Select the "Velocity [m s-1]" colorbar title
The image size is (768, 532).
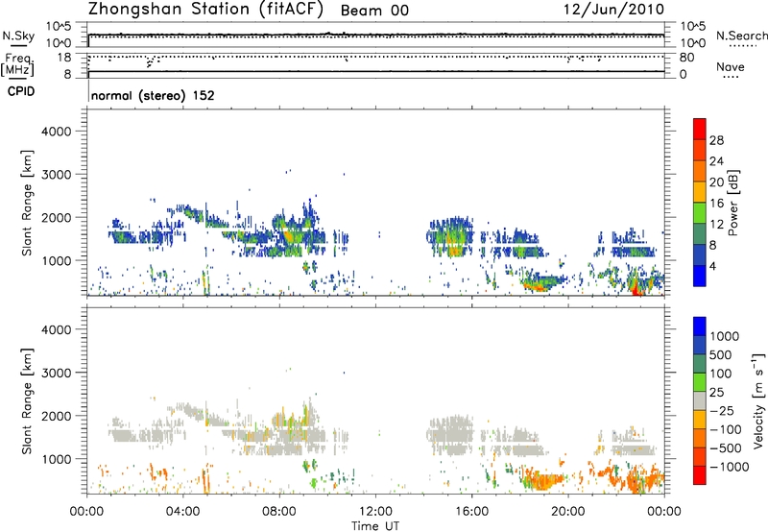pyautogui.click(x=758, y=400)
